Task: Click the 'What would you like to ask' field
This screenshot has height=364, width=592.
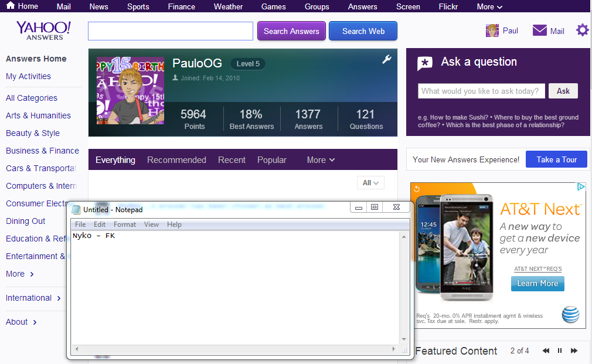Action: pos(481,91)
